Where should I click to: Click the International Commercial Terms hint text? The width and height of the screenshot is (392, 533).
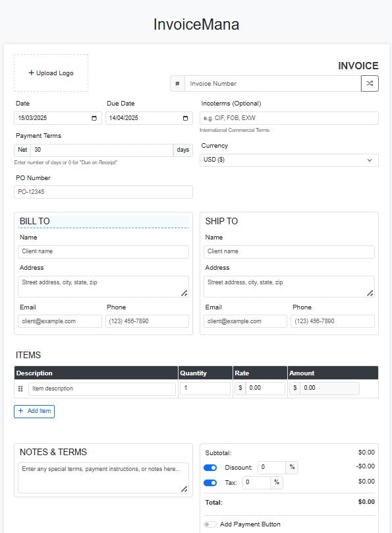(235, 130)
